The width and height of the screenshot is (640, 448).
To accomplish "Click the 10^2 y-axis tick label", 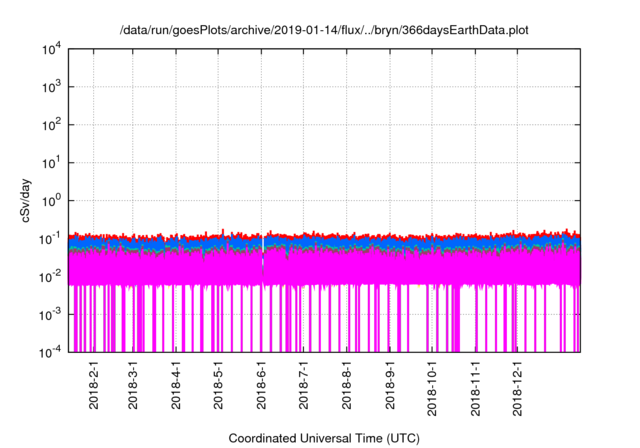I will 51,125.
